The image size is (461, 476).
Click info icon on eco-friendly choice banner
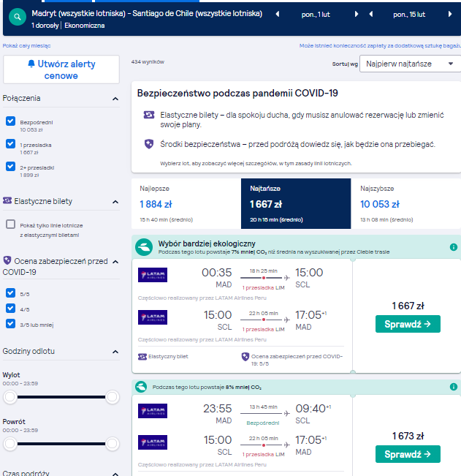click(x=454, y=247)
